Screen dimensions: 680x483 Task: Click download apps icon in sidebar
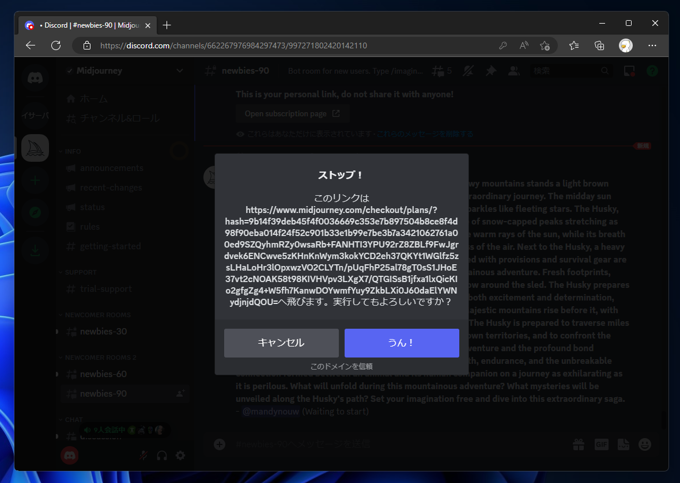coord(35,250)
